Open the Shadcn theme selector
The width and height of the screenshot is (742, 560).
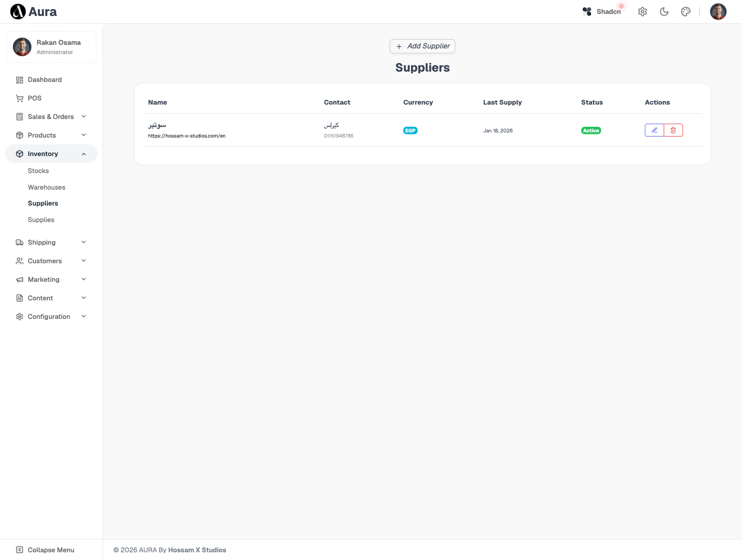point(602,12)
